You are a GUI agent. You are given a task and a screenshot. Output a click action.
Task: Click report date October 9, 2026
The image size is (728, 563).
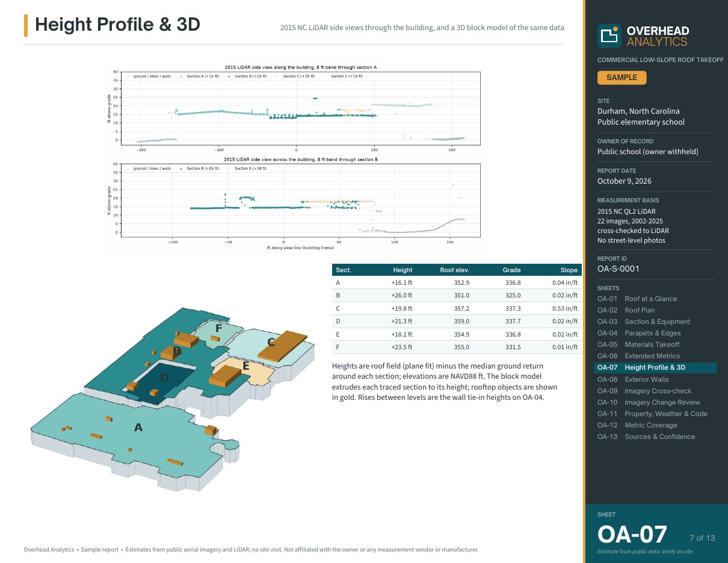(624, 181)
